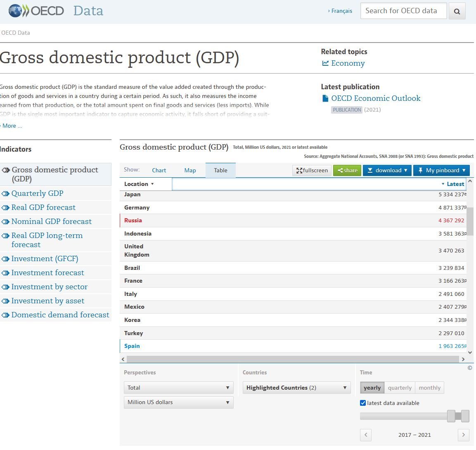Click the table scroll right arrow
The image size is (476, 450).
tap(463, 359)
